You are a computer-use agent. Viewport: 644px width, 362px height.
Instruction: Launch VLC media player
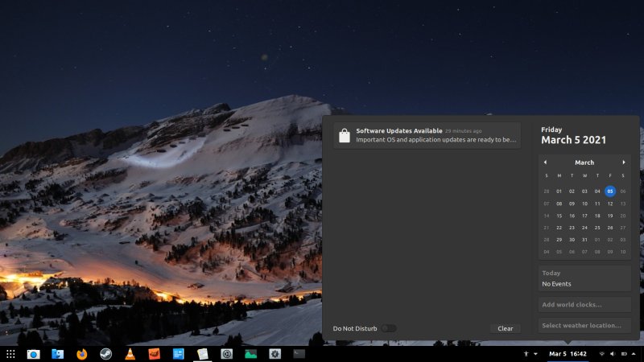[x=130, y=354]
